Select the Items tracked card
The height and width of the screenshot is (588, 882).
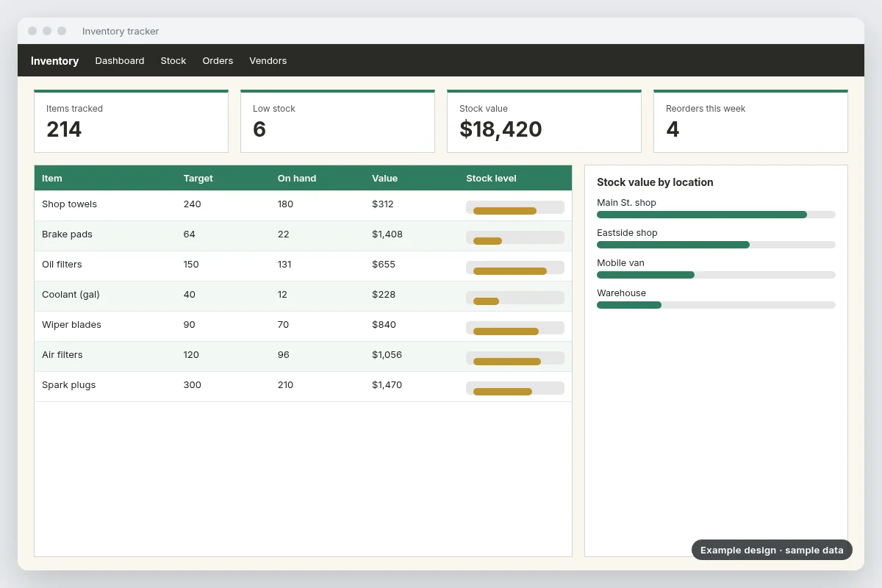coord(131,121)
